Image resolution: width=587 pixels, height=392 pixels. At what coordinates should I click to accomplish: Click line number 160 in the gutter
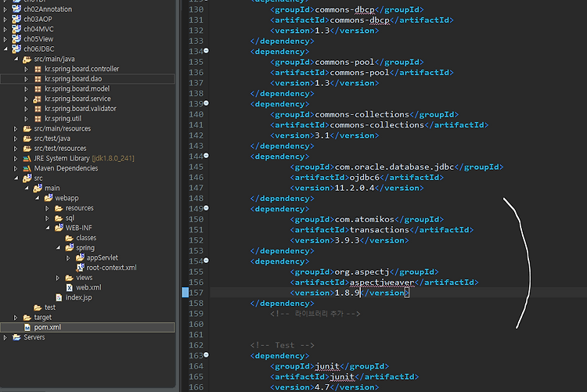196,324
